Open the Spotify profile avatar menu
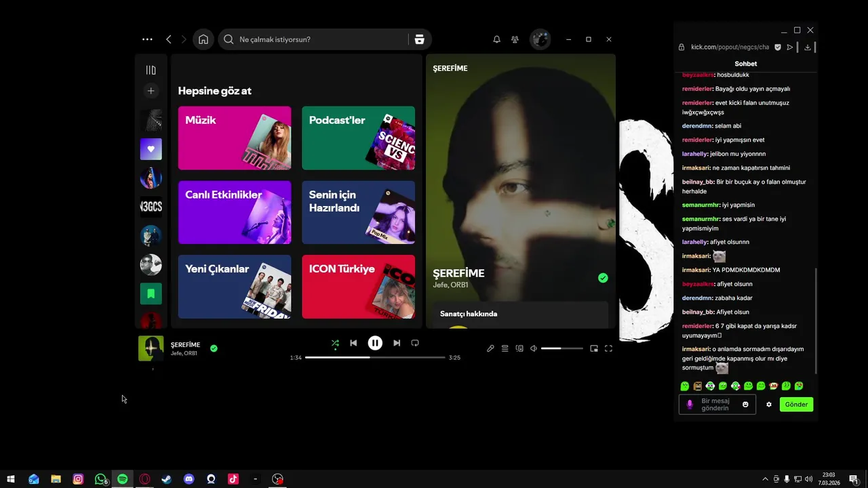The width and height of the screenshot is (868, 488). pos(540,39)
